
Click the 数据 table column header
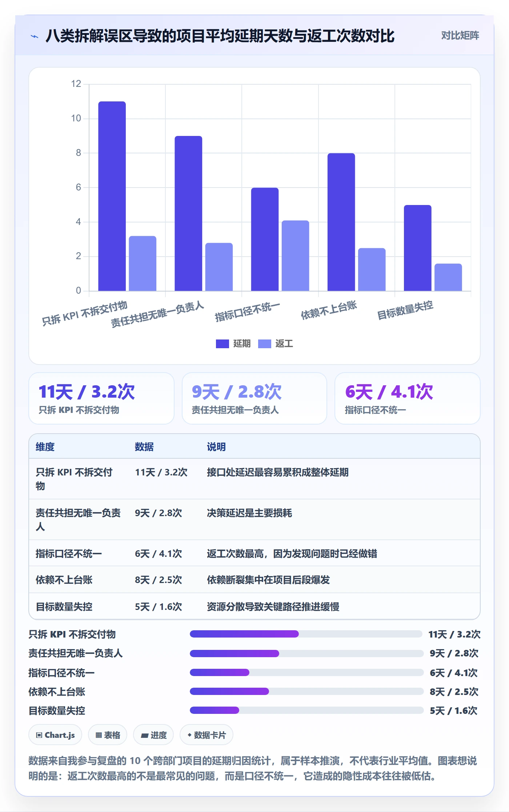point(144,447)
